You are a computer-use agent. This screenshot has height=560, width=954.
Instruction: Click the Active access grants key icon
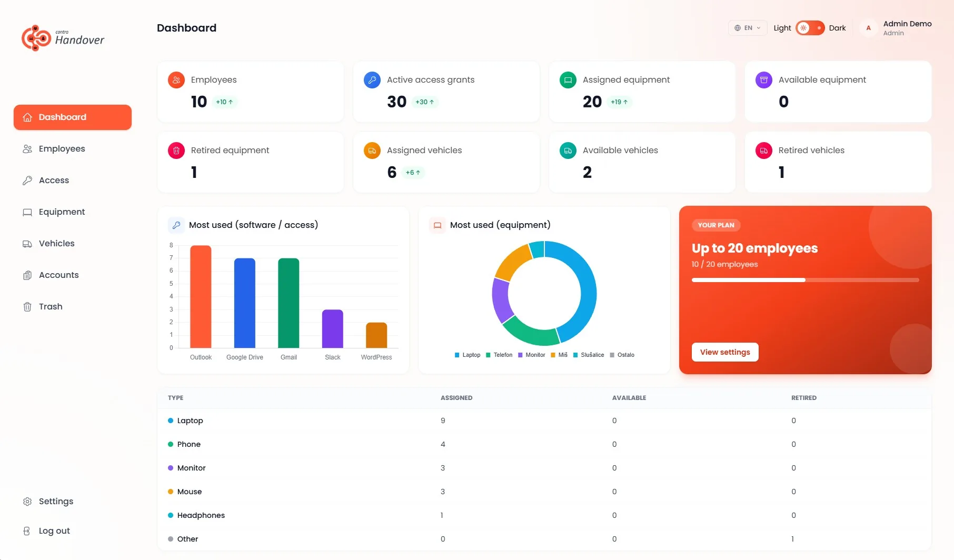point(372,80)
